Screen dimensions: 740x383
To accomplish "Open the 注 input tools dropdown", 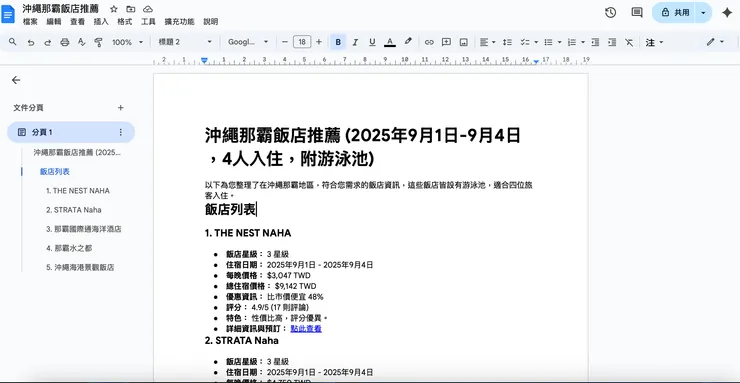I will point(655,42).
